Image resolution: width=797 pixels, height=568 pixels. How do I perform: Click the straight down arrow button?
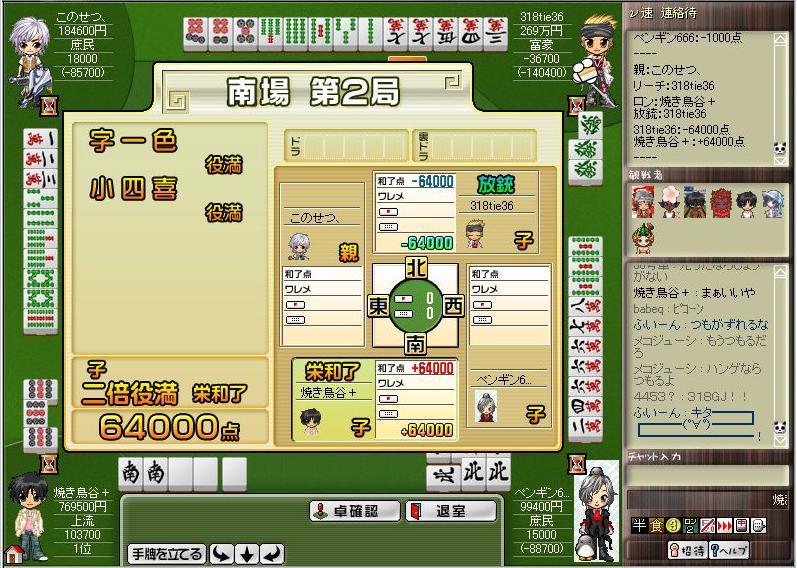(x=247, y=554)
